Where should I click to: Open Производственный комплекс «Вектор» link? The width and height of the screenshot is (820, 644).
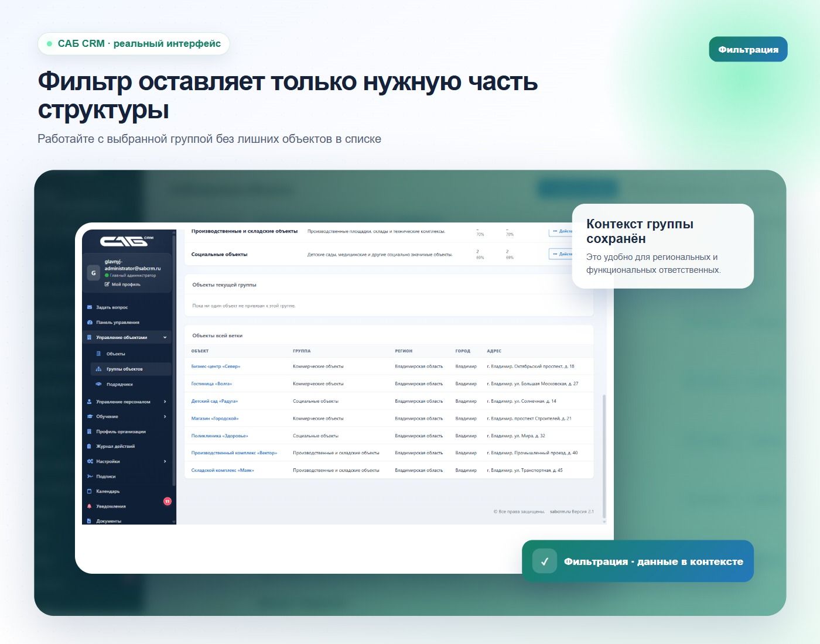click(234, 453)
